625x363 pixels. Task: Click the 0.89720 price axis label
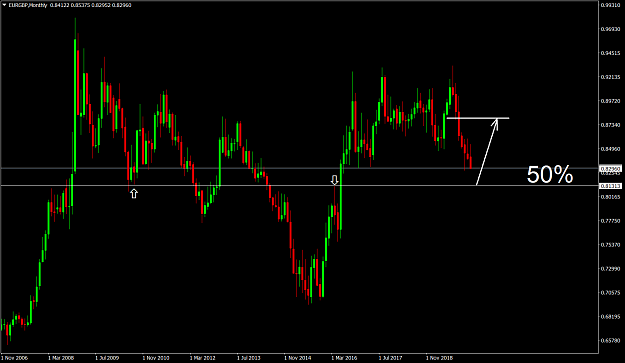click(611, 101)
